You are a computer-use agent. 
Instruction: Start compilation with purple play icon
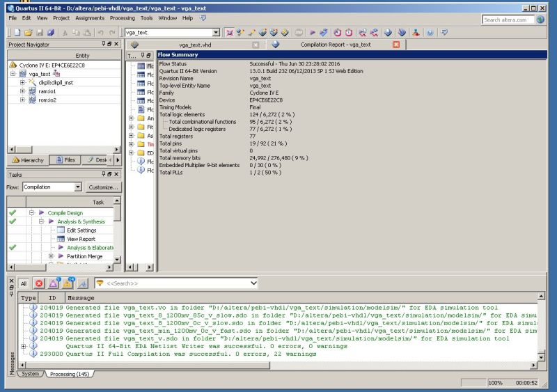313,33
